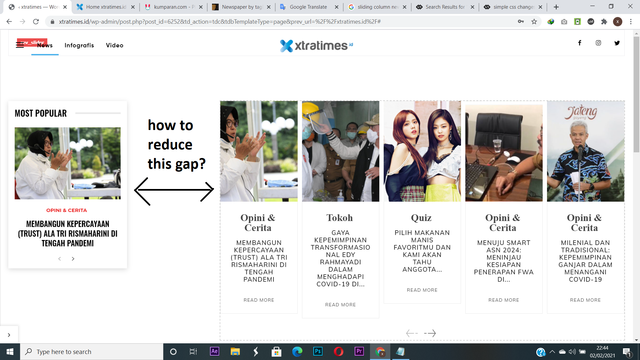This screenshot has height=360, width=640.
Task: Select the Infografis menu item
Action: click(x=79, y=45)
